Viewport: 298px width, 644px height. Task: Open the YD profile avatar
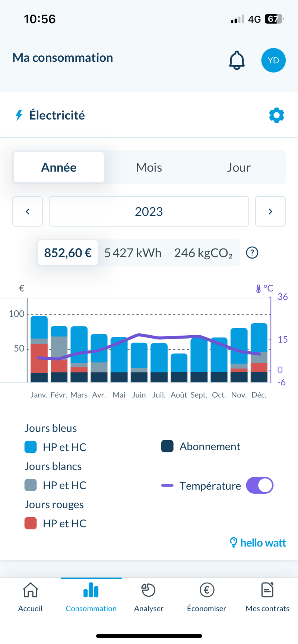[x=273, y=60]
